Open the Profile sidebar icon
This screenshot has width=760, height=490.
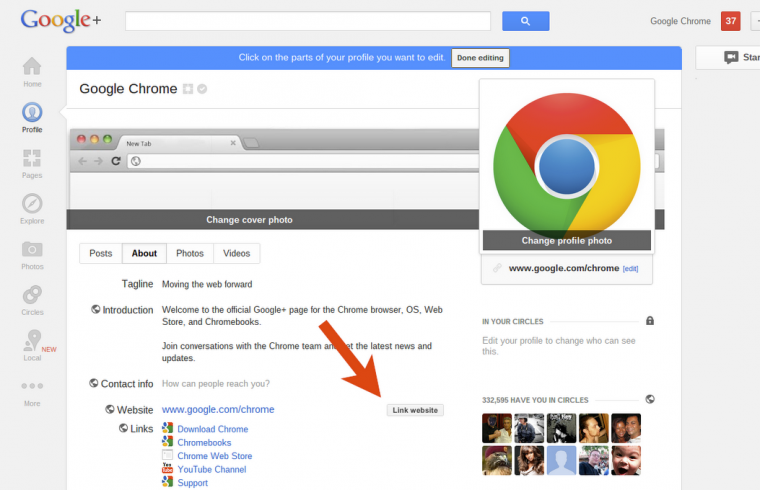[32, 112]
